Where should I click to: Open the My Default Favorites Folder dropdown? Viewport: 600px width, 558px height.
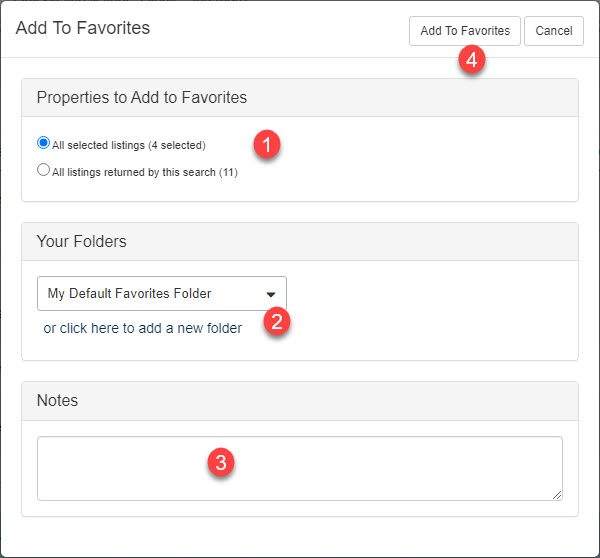[x=162, y=294]
